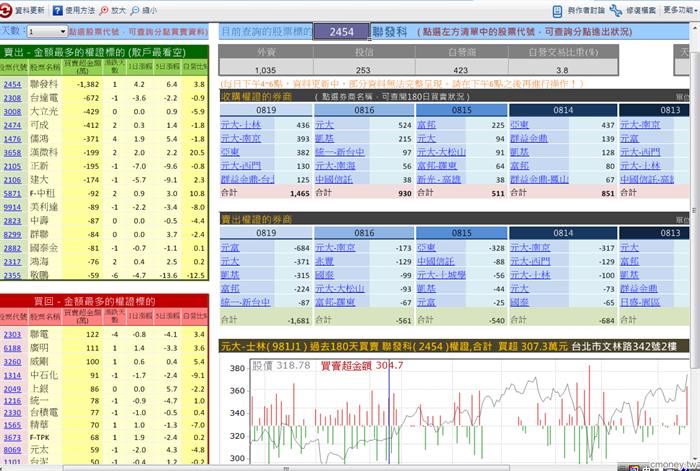Open stock code 1565 精華

(x=12, y=425)
